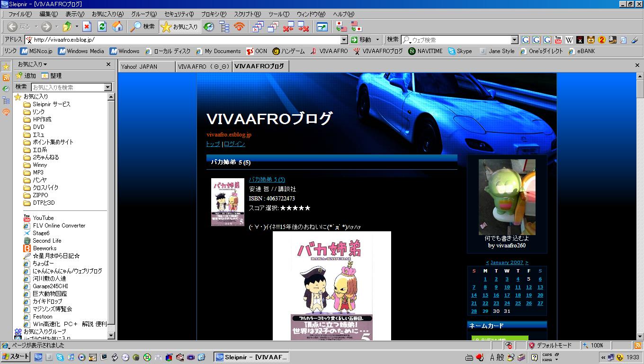Click the Back navigation arrow
This screenshot has width=644, height=364.
(12, 27)
